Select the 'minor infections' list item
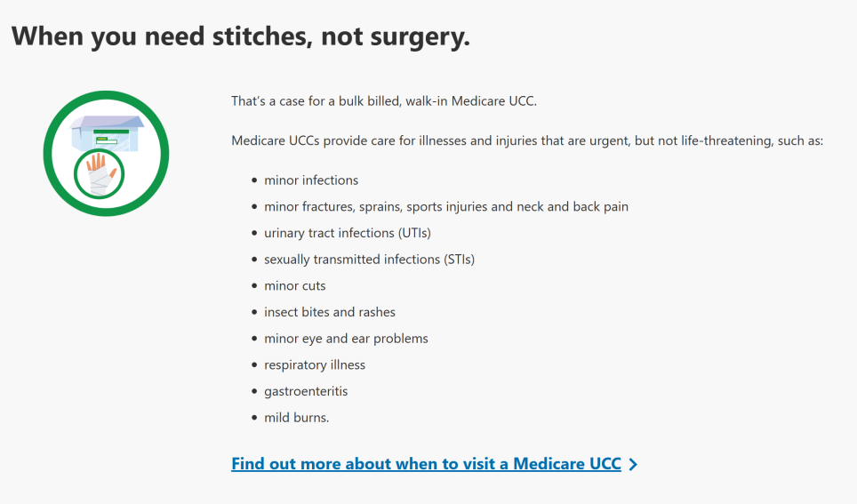 pos(311,180)
